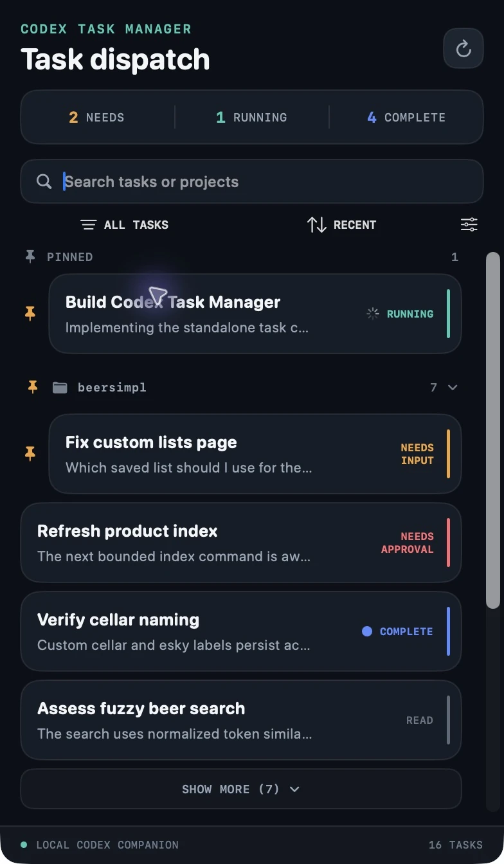The image size is (504, 864).
Task: Click the PINNED section header text
Action: [70, 256]
